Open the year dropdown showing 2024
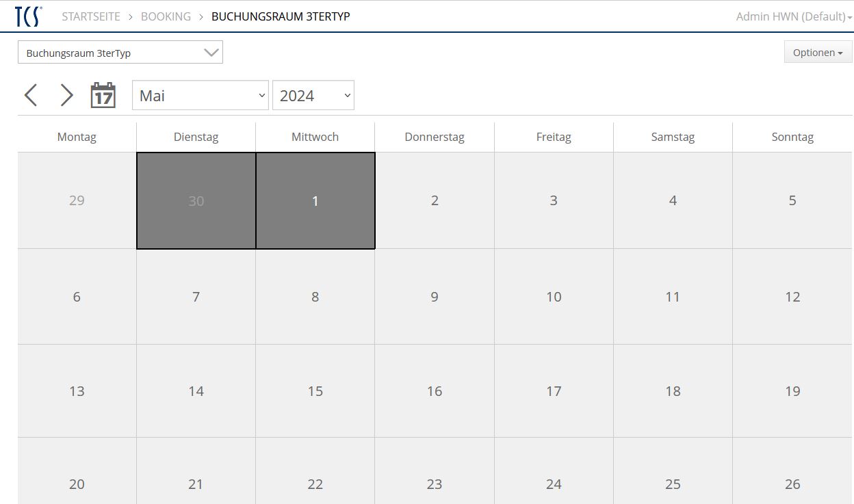 (313, 96)
